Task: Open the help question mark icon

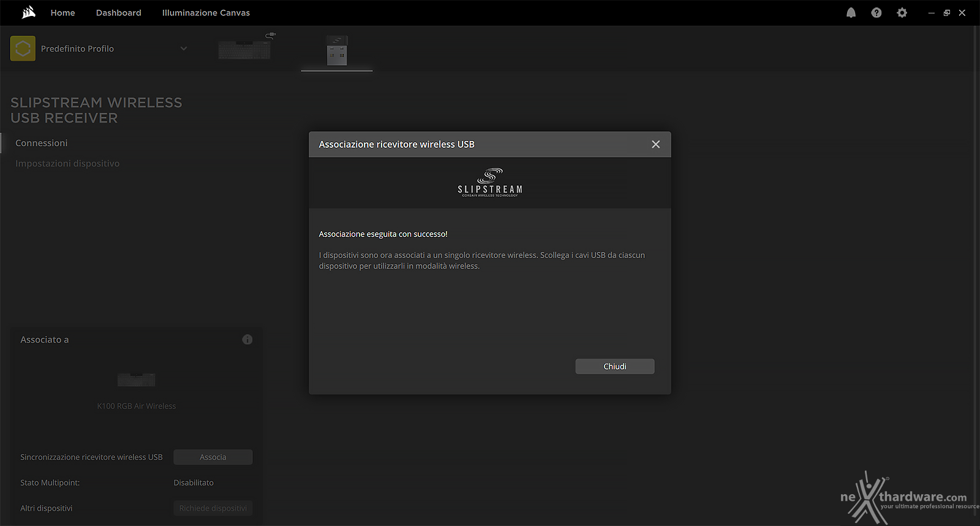Action: coord(876,12)
